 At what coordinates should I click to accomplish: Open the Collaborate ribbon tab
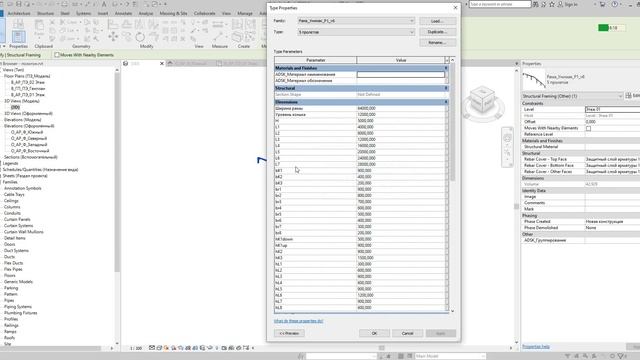tap(204, 13)
